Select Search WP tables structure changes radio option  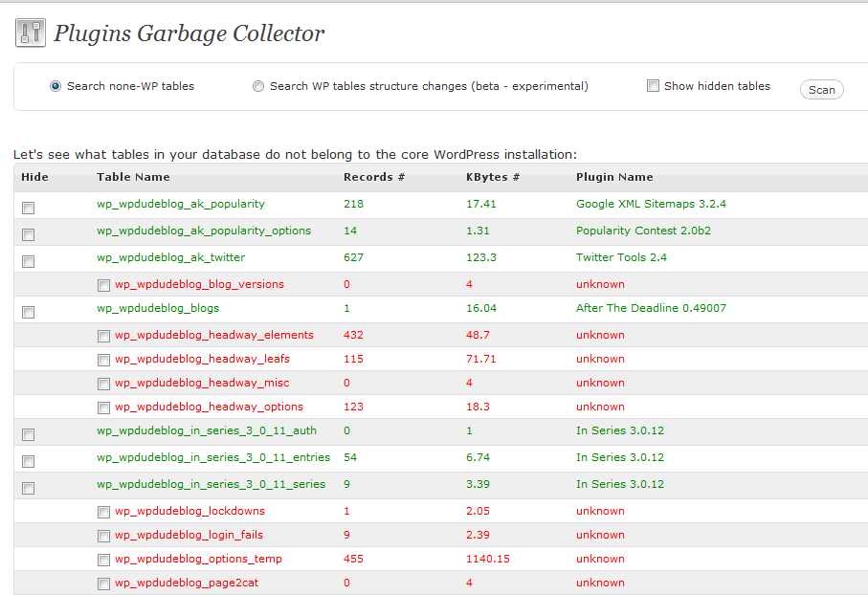(x=258, y=86)
